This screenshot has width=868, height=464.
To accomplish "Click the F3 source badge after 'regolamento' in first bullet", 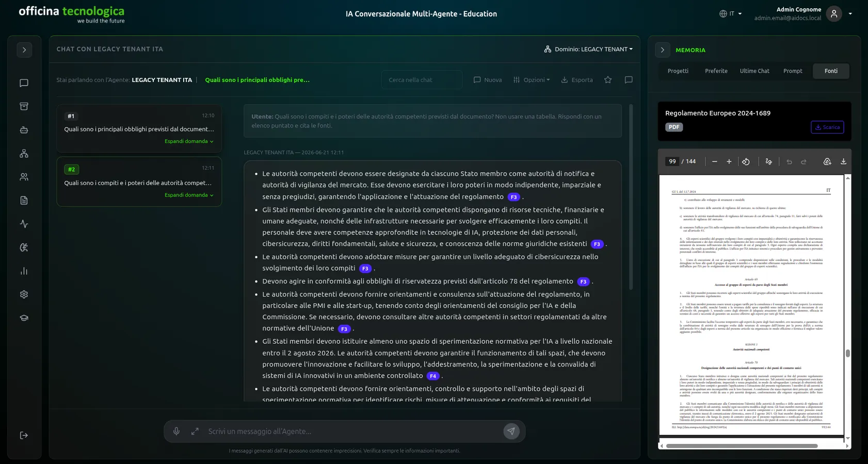I will (513, 197).
